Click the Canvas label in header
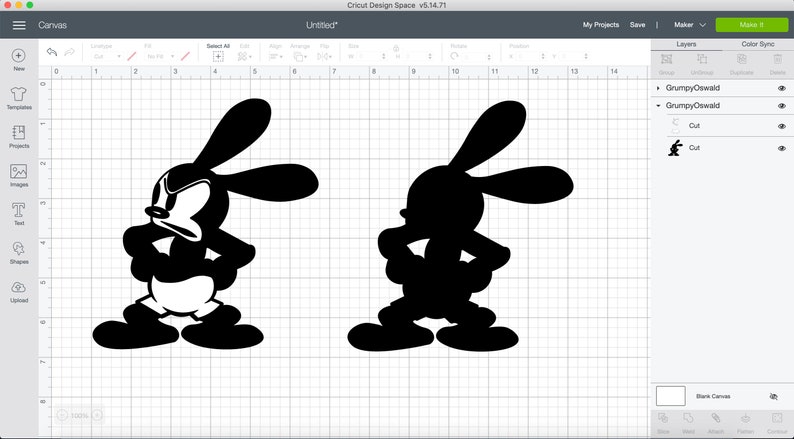The width and height of the screenshot is (794, 439). [x=52, y=25]
